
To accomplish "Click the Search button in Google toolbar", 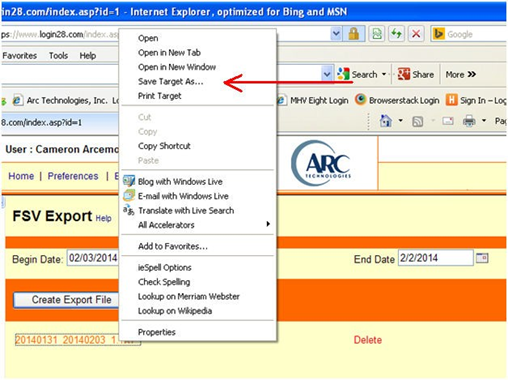I will click(x=358, y=74).
